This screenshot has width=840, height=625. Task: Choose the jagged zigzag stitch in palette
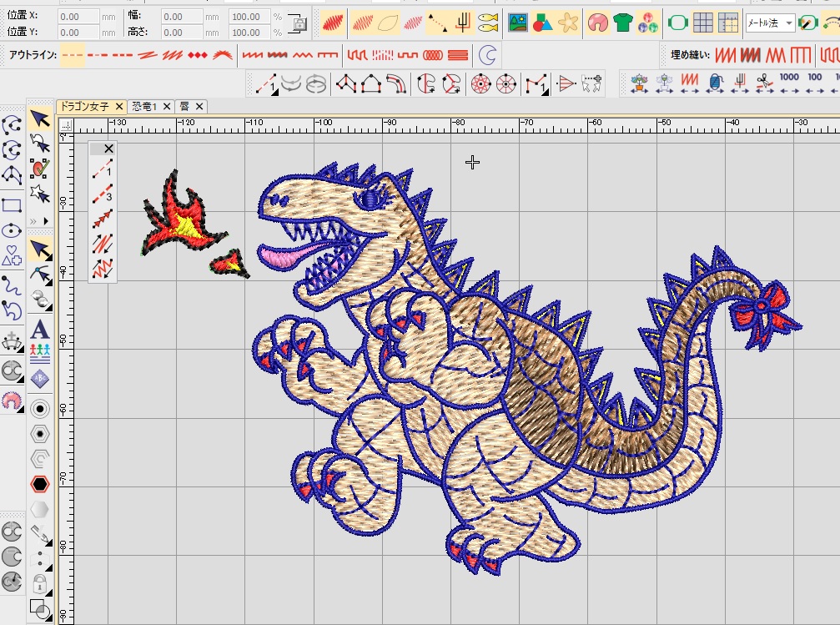coord(103,268)
